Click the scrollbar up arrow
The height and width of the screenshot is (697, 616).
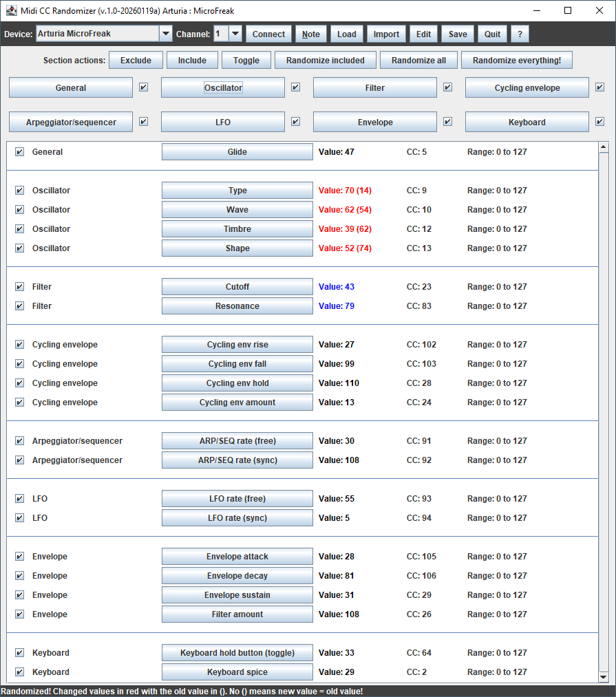point(604,147)
